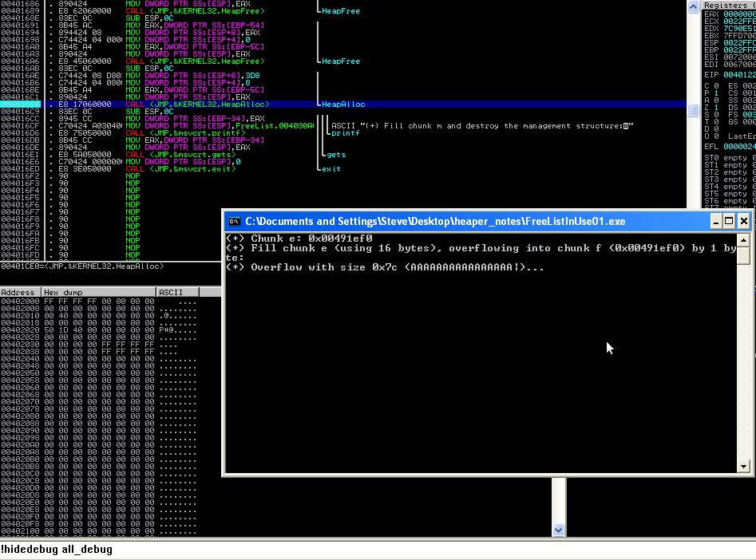Viewport: 756px width, 560px height.
Task: Click the ASCII "Fill chunk m" comment
Action: click(482, 126)
